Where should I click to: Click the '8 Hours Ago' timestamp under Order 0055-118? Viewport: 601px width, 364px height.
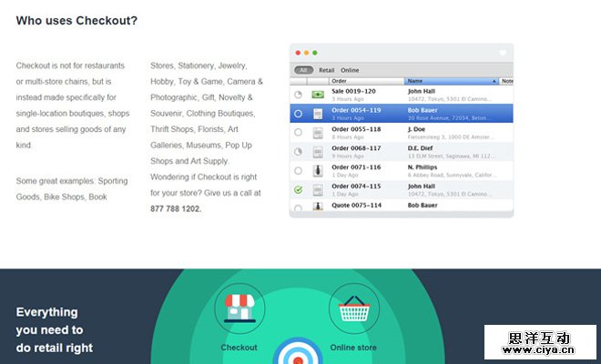point(348,137)
